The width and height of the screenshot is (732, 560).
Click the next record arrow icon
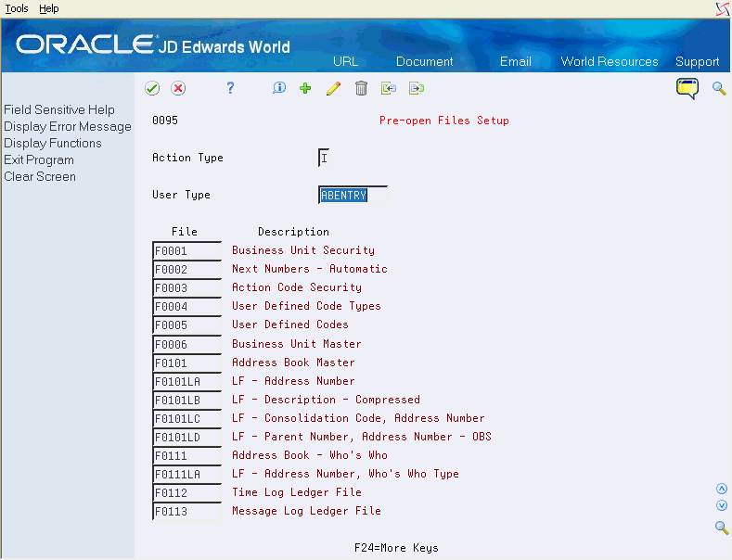(x=417, y=88)
